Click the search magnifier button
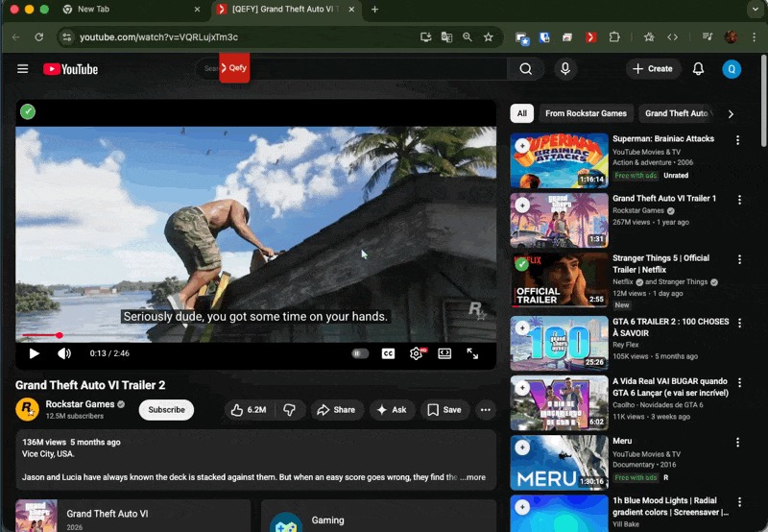 (525, 69)
